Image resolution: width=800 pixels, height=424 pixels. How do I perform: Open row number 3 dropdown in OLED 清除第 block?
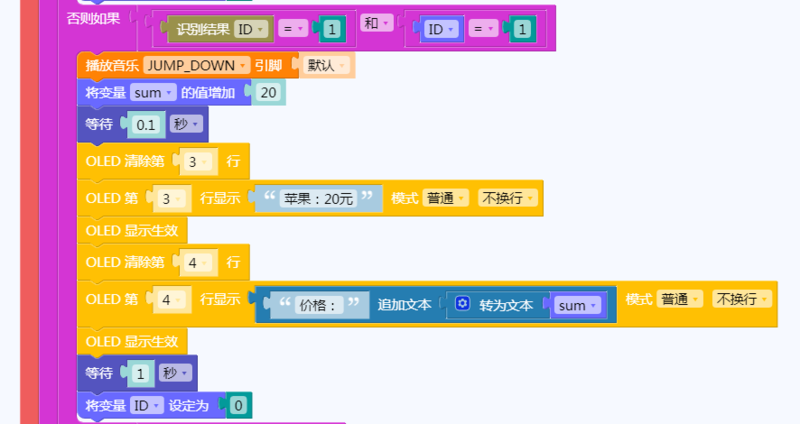(199, 161)
